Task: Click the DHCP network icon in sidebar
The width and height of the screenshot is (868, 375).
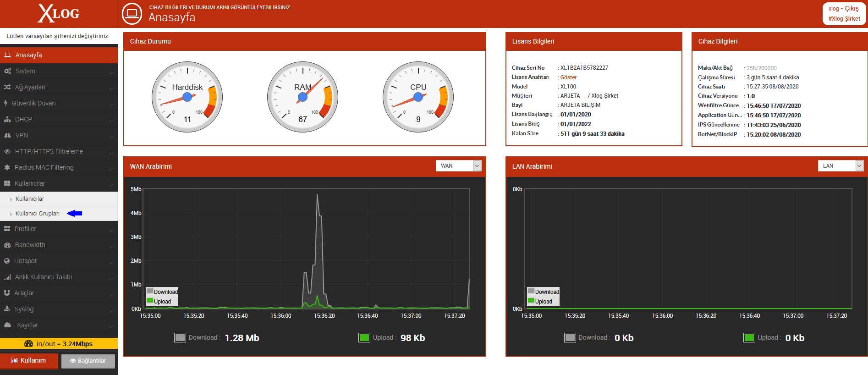Action: point(7,119)
